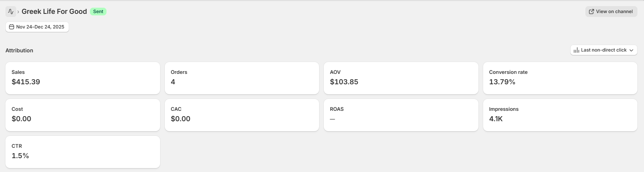Open the AOV metric card
Image resolution: width=644 pixels, height=172 pixels.
click(x=401, y=78)
